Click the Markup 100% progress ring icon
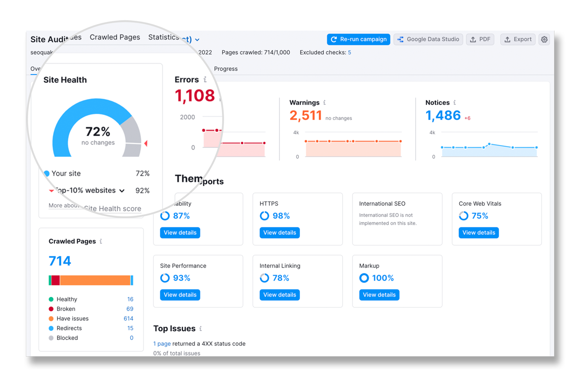584x392 pixels. (x=364, y=278)
